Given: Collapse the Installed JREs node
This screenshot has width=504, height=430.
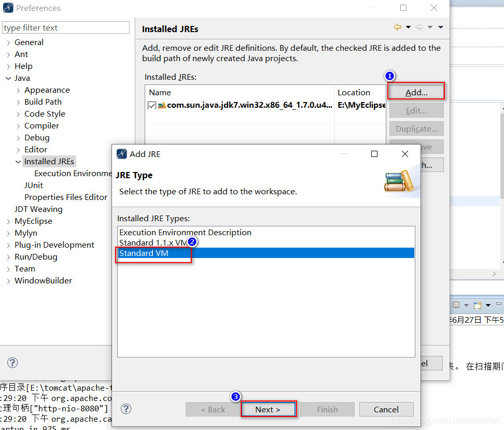Looking at the screenshot, I should [18, 162].
